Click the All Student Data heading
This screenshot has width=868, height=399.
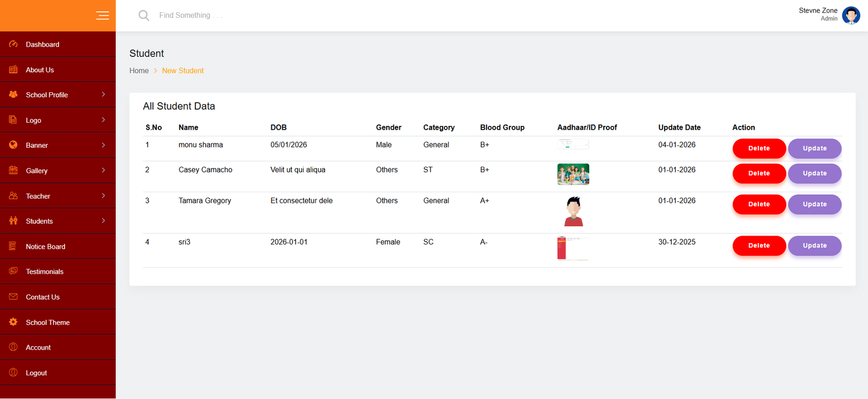tap(179, 106)
